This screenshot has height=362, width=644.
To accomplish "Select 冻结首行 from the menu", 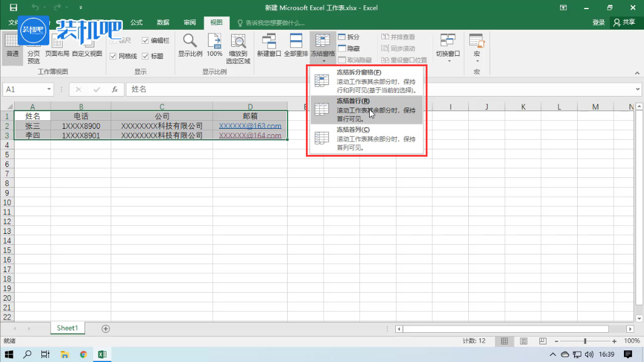I will pos(365,109).
